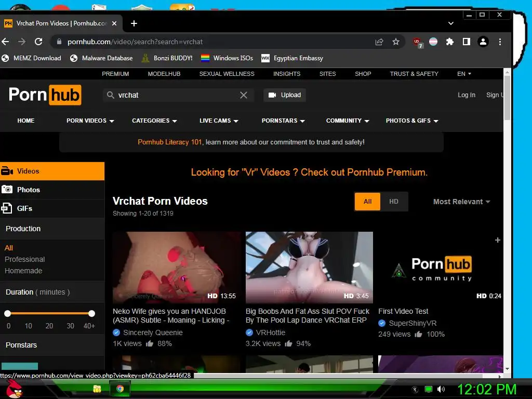532x399 pixels.
Task: Click the verified badge beside SuperShinyVR
Action: (x=382, y=323)
